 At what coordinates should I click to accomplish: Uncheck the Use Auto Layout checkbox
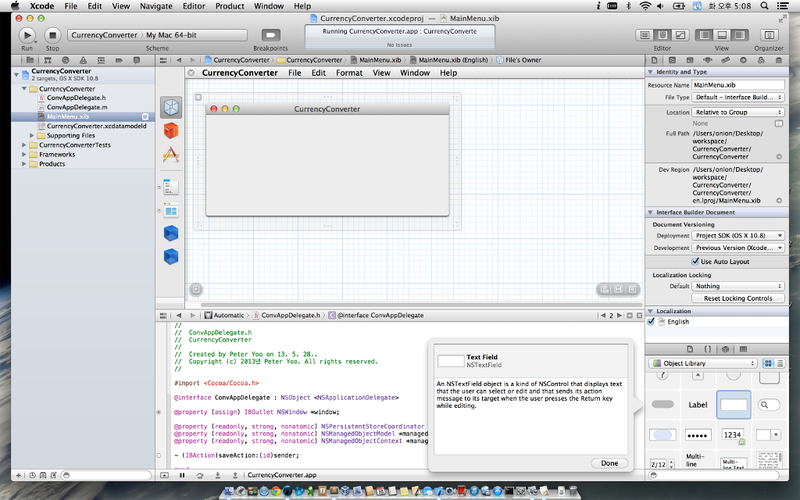point(694,261)
